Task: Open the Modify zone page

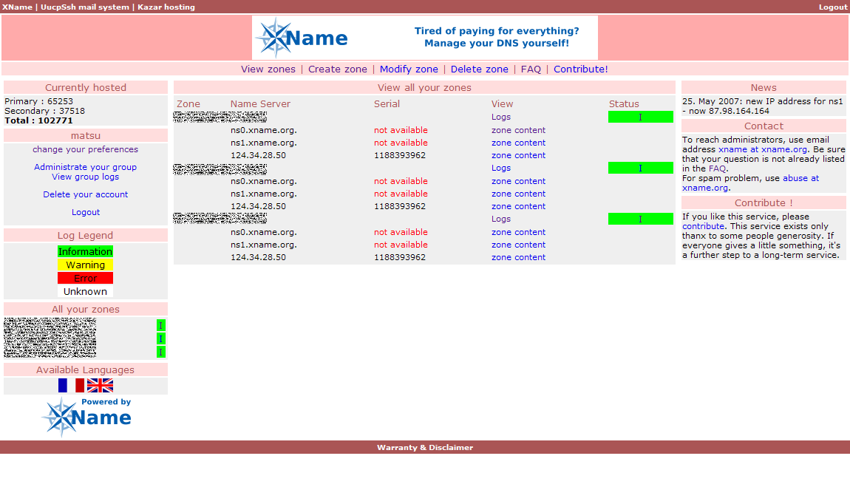Action: pos(409,69)
